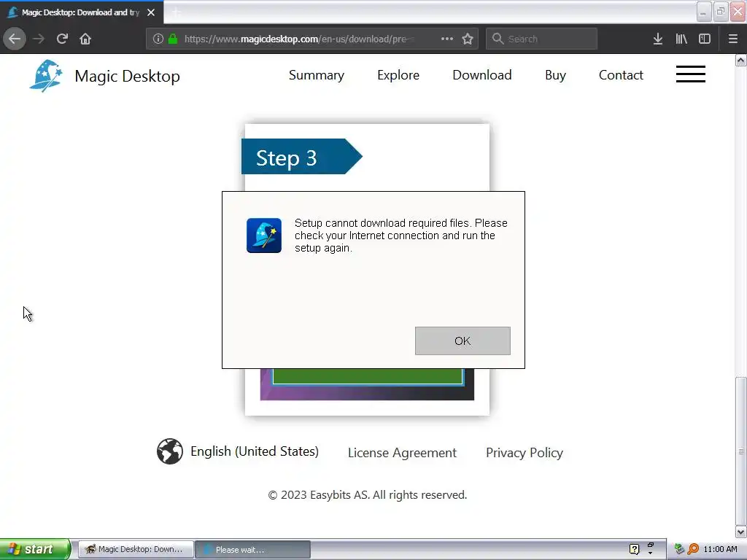
Task: Close the Magic Desktop browser tab
Action: (x=151, y=12)
